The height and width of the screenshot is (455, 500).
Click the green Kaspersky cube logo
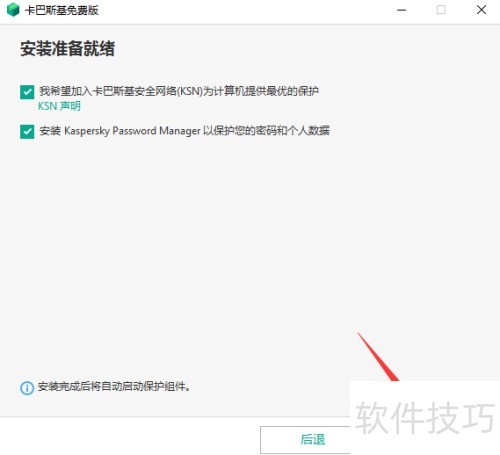pos(13,10)
